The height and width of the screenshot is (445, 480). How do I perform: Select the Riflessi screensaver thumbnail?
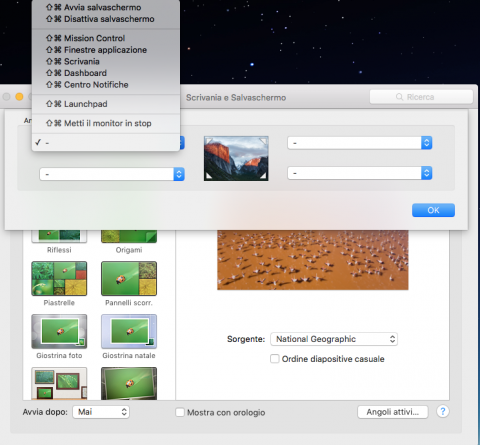pos(59,236)
